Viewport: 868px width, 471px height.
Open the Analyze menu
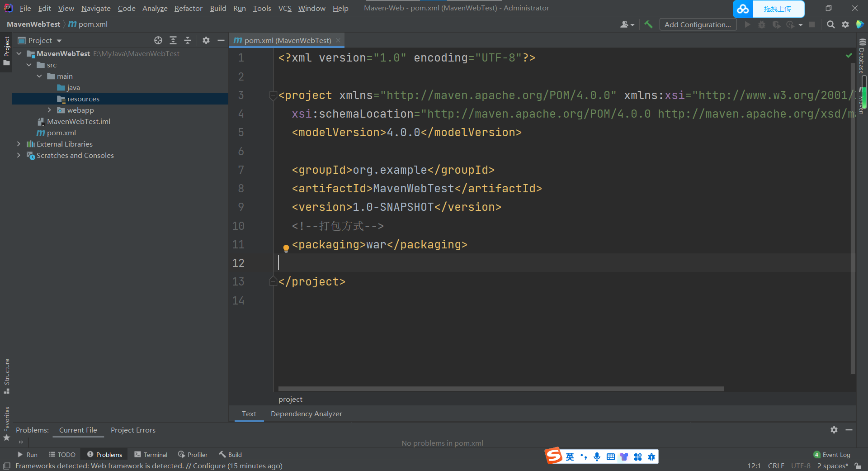point(155,8)
